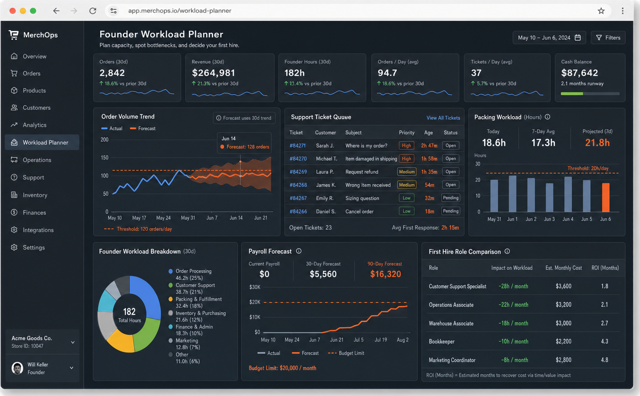Open the May 10 – Jun 6, 2024 date picker
Screen dimensions: 640x396
coord(549,38)
